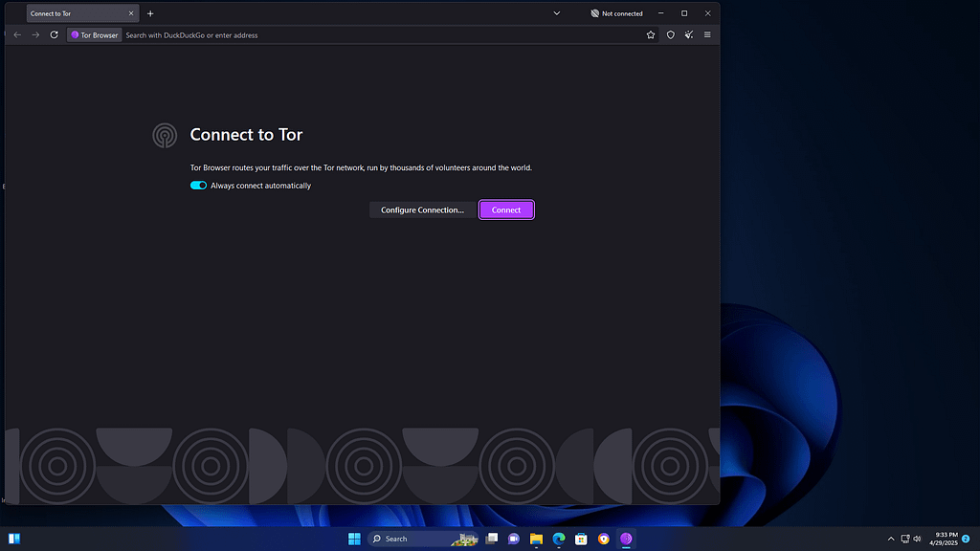
Task: Click the purple Connect button
Action: (x=506, y=209)
